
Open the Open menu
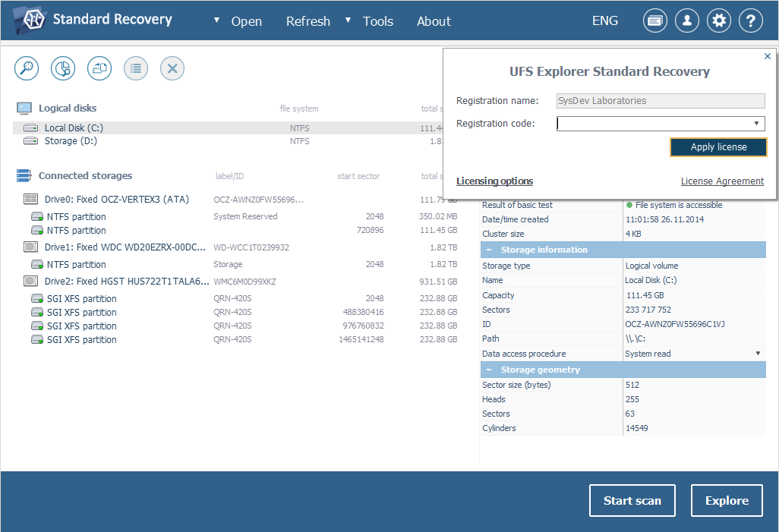[x=247, y=21]
